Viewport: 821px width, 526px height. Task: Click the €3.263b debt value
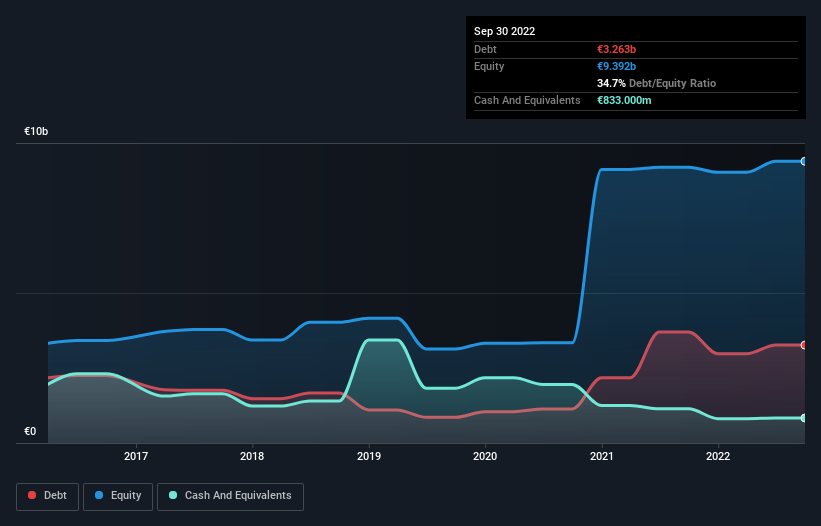click(616, 49)
